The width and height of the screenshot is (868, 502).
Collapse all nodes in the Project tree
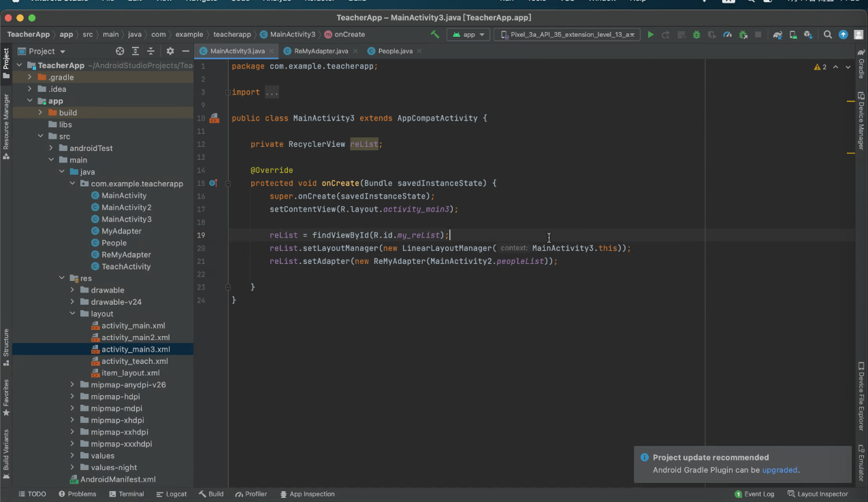(x=150, y=51)
